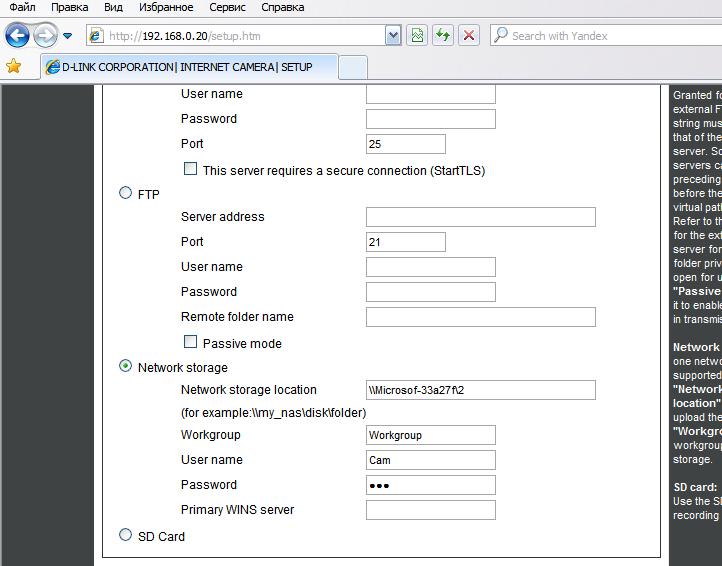Select the SD Card radio button

[125, 535]
